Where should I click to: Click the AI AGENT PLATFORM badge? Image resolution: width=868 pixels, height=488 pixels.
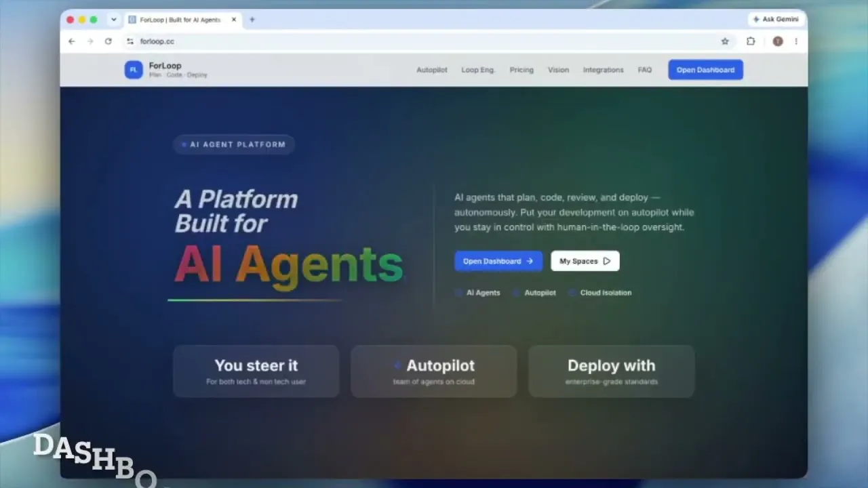tap(234, 144)
